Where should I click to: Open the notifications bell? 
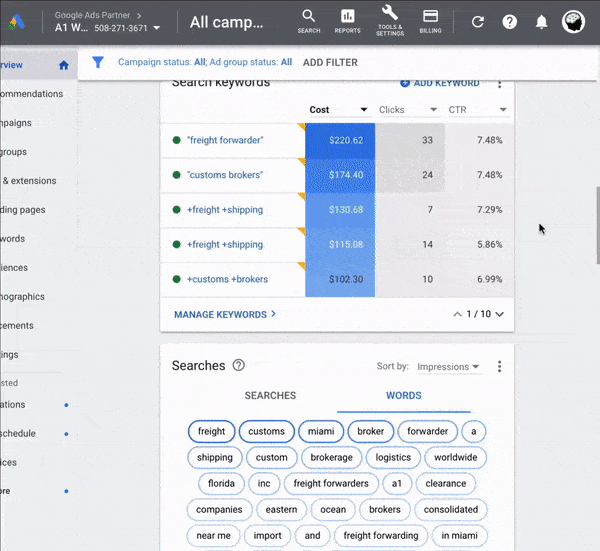point(541,22)
